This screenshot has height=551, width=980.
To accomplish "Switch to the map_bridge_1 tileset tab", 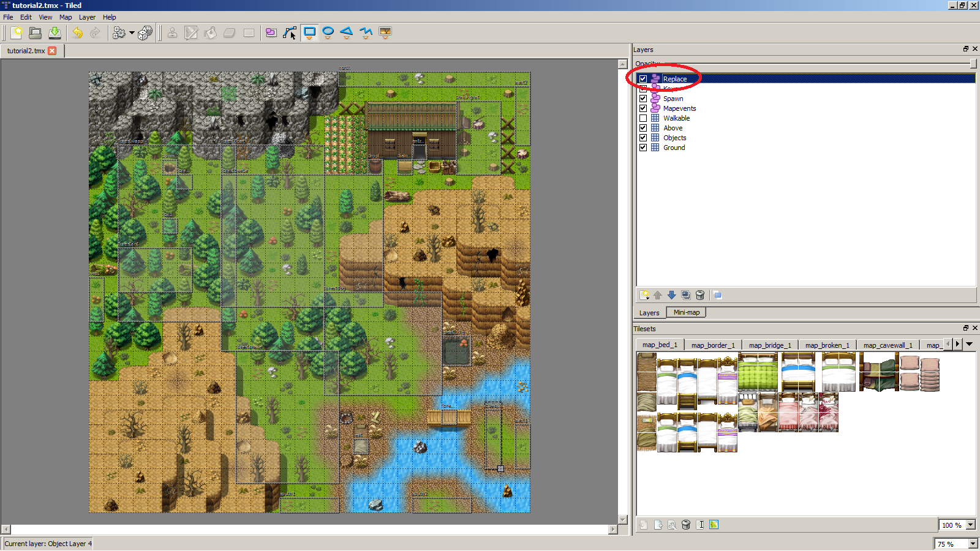I will pyautogui.click(x=770, y=345).
